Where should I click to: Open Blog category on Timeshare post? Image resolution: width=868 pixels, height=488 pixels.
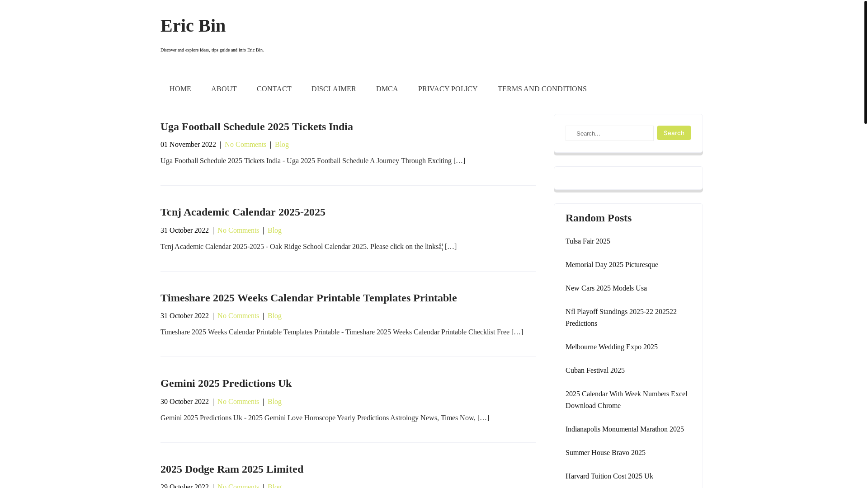point(274,316)
